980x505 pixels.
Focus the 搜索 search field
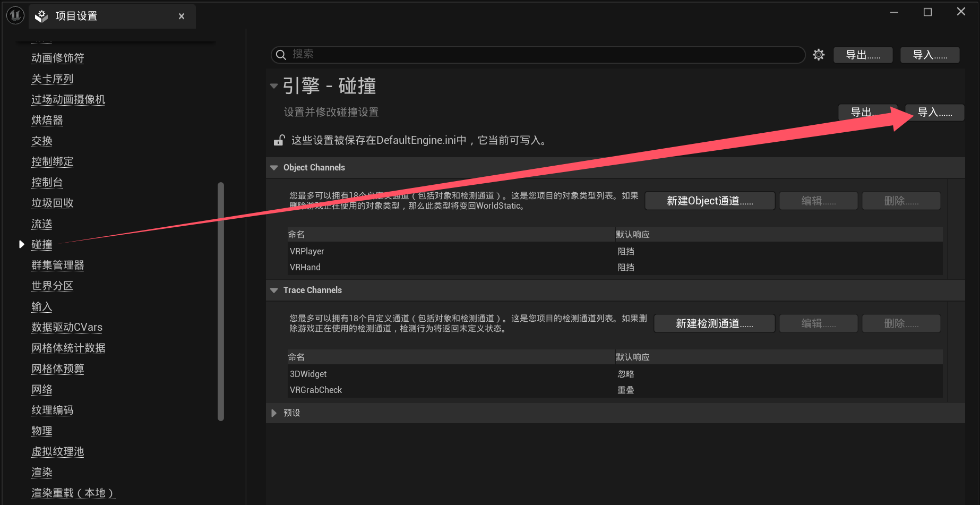pyautogui.click(x=538, y=55)
